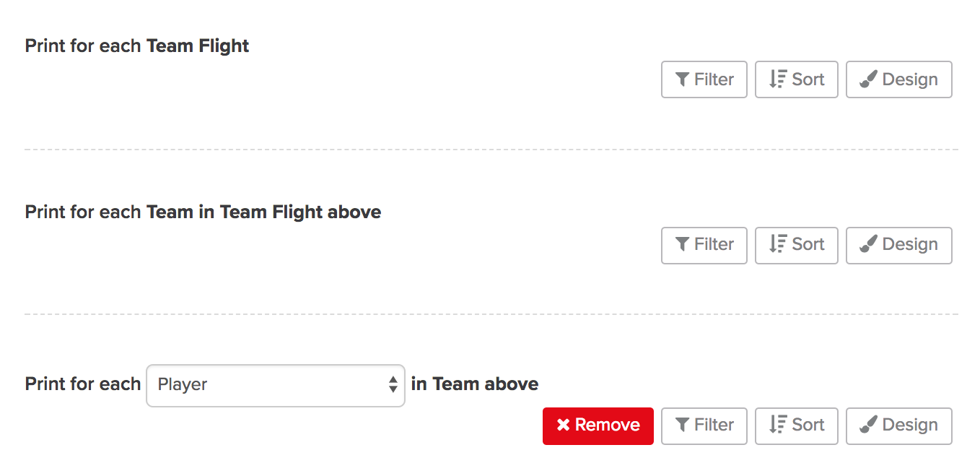
Task: Click the 'Sort' text in Team Flight row
Action: (x=808, y=79)
